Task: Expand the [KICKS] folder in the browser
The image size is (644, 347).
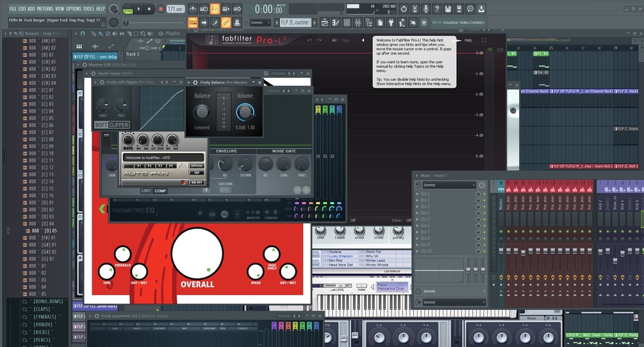Action: (42, 332)
